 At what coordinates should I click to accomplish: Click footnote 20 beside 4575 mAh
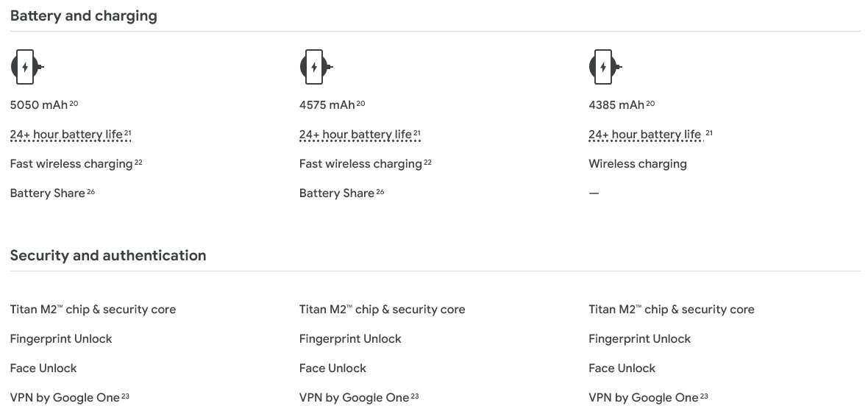click(x=361, y=103)
